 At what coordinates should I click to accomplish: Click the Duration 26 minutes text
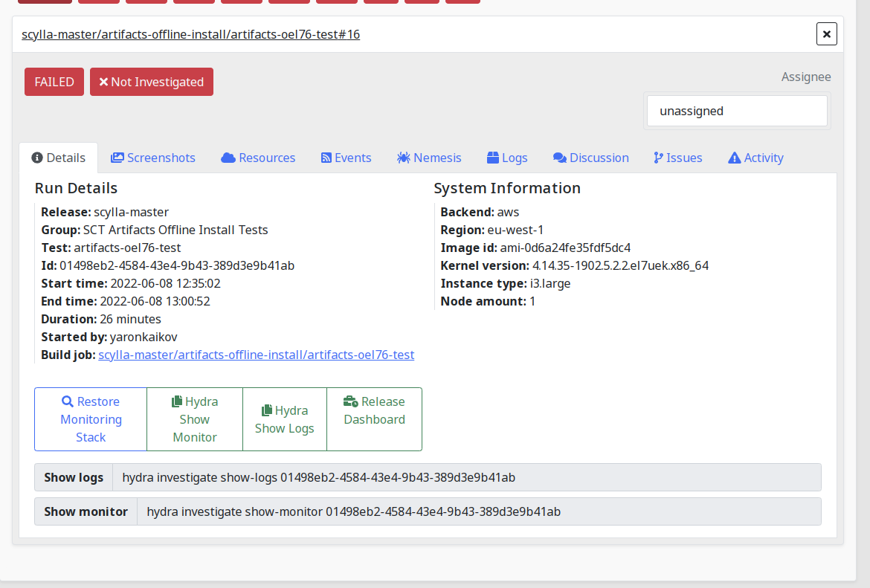point(101,319)
